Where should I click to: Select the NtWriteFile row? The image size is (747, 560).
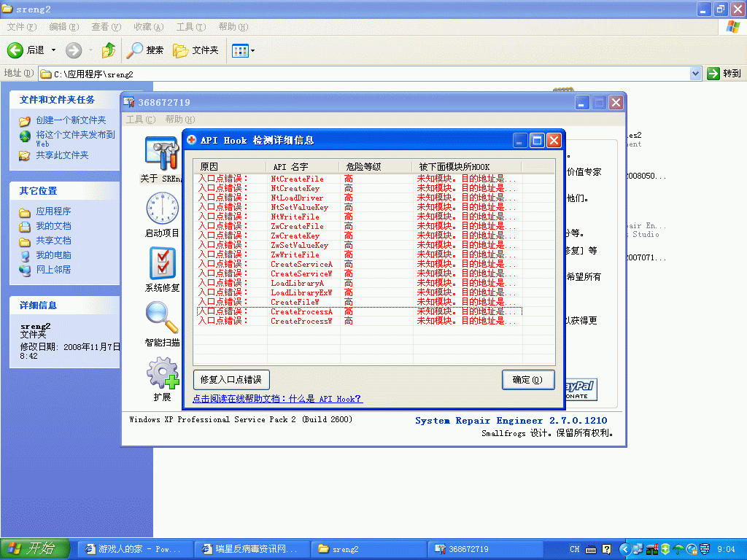click(x=360, y=217)
